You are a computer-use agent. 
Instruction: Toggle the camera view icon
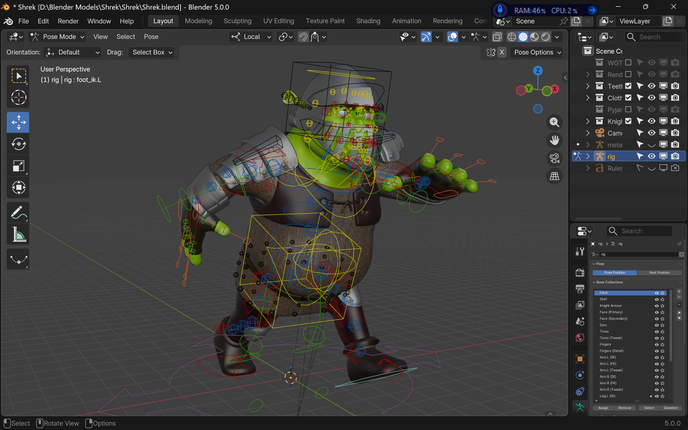pyautogui.click(x=555, y=158)
